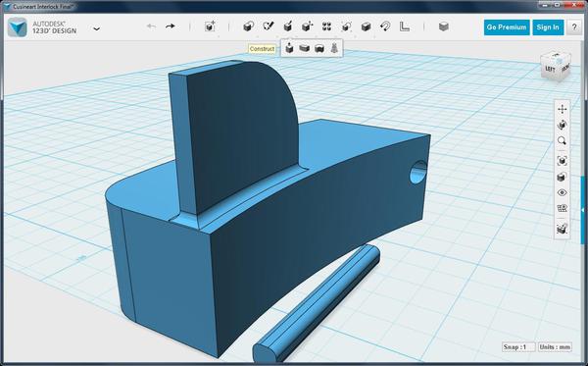Select the vertical rounded fin on the model
This screenshot has height=366, width=588.
pos(240,131)
